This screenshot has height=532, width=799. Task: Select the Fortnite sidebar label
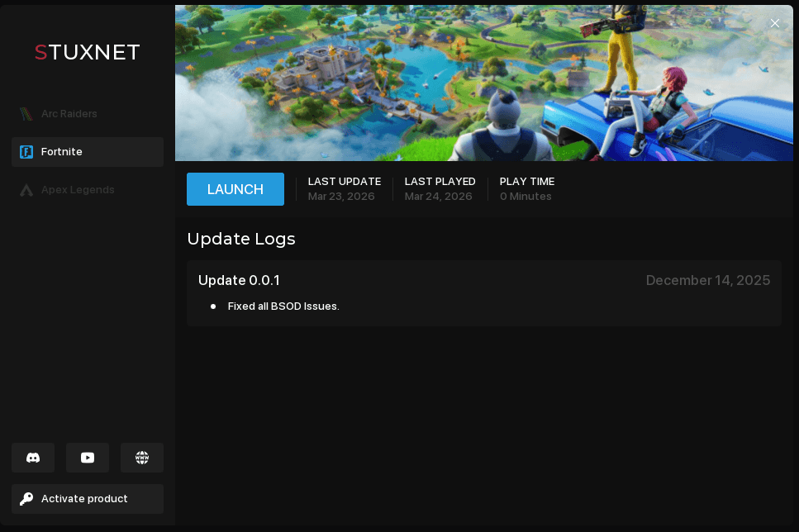click(x=62, y=152)
